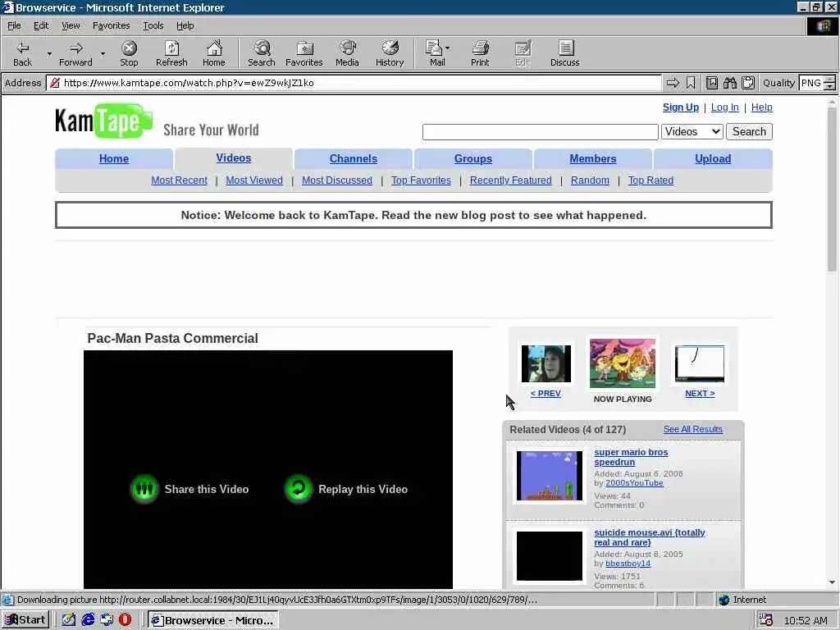The image size is (840, 630).
Task: Click the binoculars icon in address row
Action: point(729,83)
